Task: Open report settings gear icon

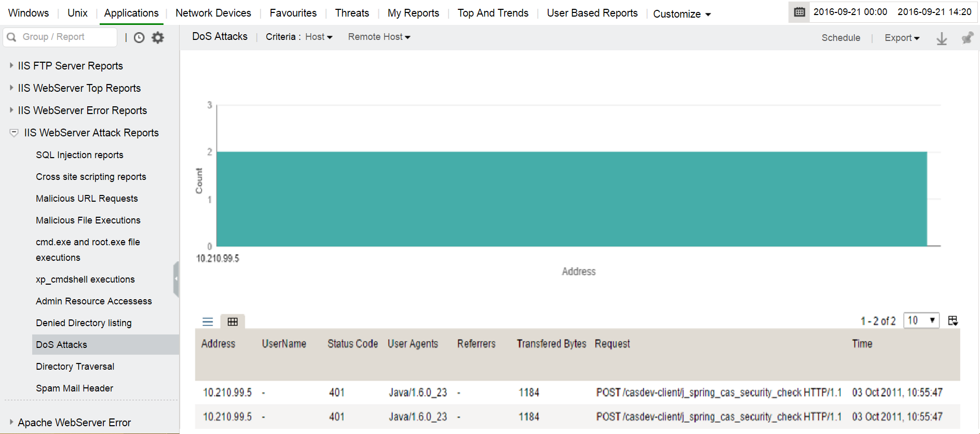Action: coord(158,37)
